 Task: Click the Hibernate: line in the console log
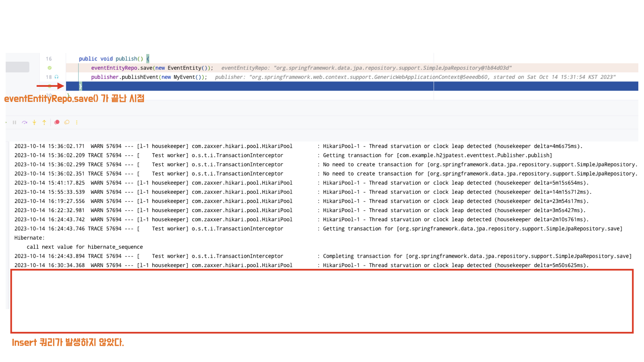(30, 238)
